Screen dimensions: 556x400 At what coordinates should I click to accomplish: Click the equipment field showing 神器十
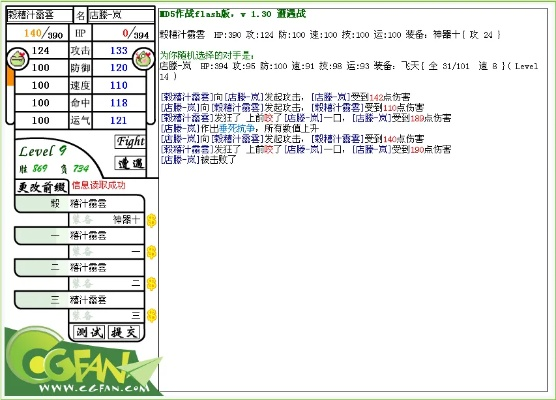(x=106, y=220)
